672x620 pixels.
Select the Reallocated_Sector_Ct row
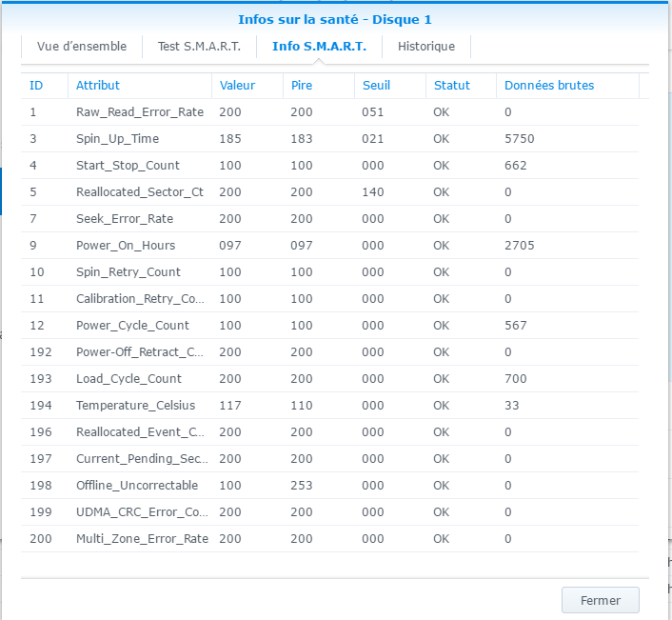pyautogui.click(x=329, y=192)
